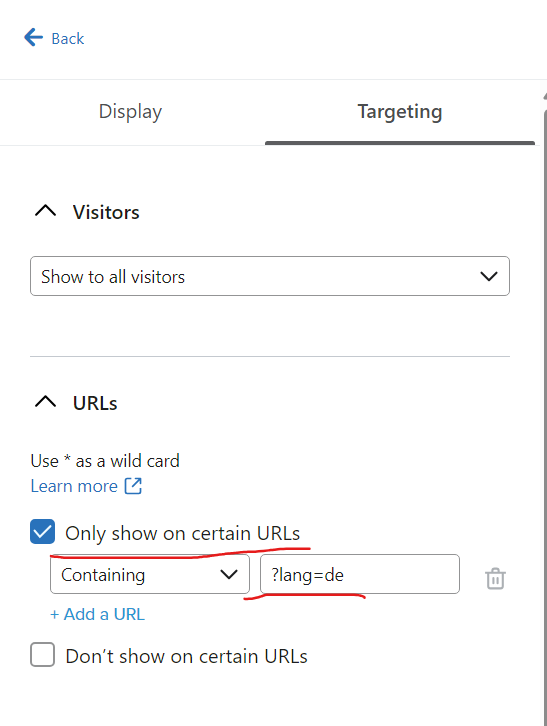Screen dimensions: 547x726
Task: Open the external link icon beside Learn more
Action: [x=133, y=486]
